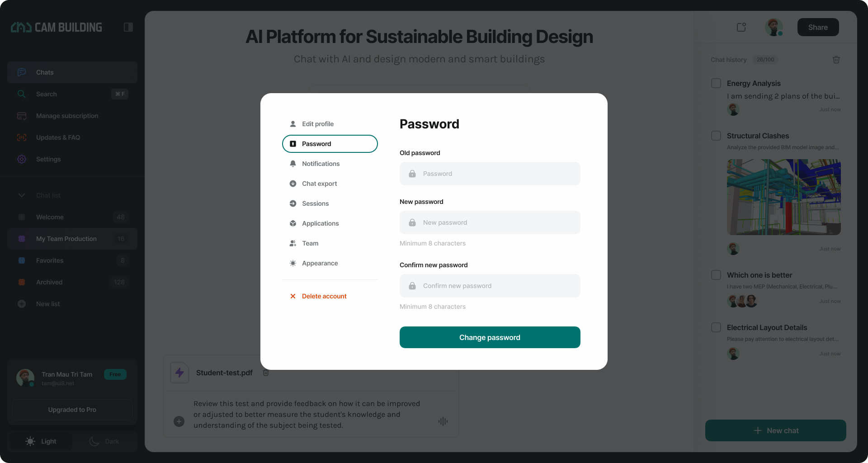Click the plus icon in the message box
868x463 pixels.
[x=179, y=421]
